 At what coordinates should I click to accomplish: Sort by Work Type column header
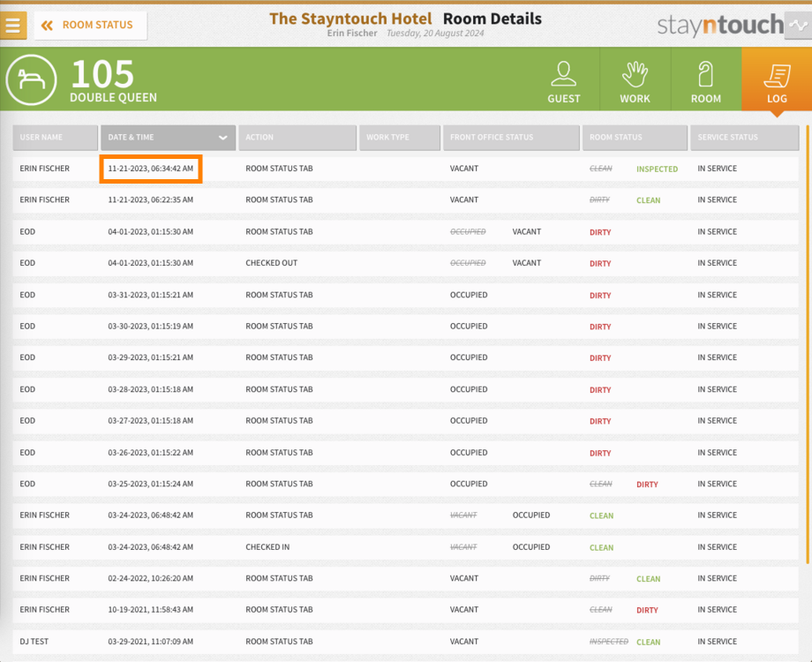(400, 138)
